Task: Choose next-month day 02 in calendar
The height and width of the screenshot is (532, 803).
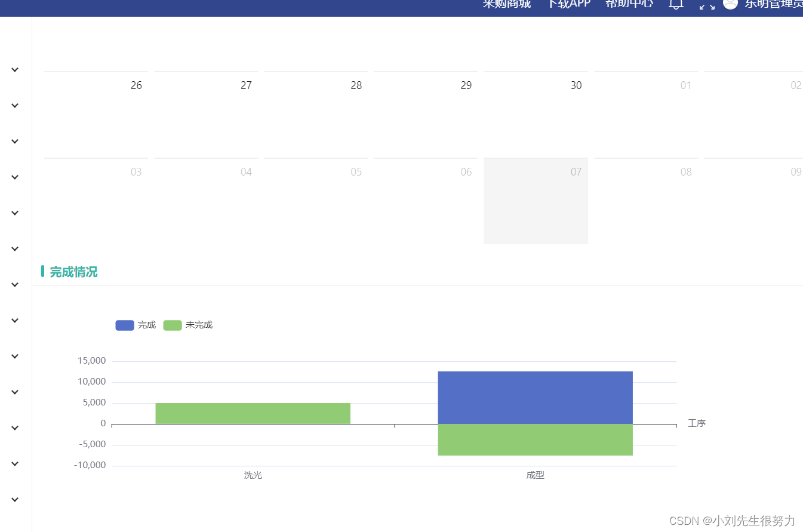Action: [x=753, y=114]
